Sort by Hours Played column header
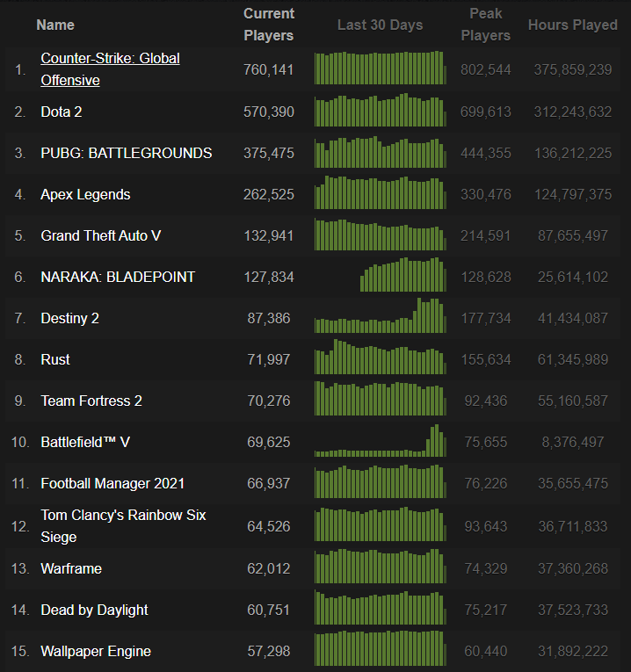The width and height of the screenshot is (631, 672). point(572,25)
